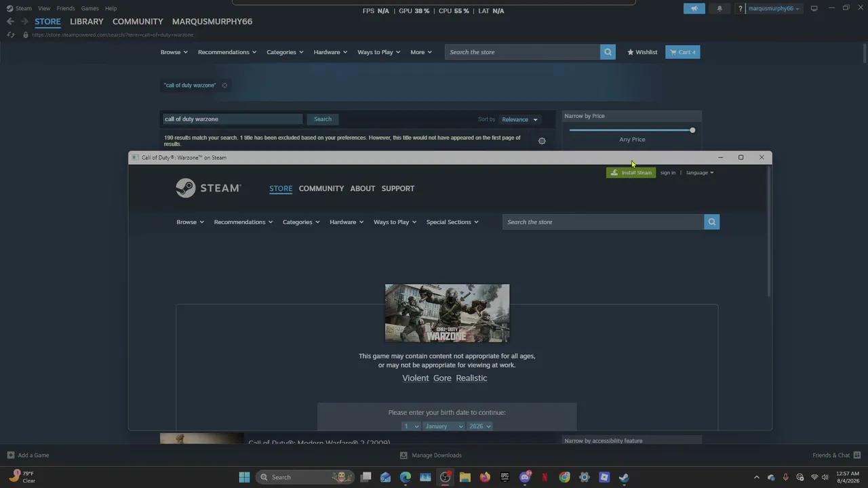Screen dimensions: 868x488
Task: Open Steam from the taskbar
Action: click(x=624, y=477)
